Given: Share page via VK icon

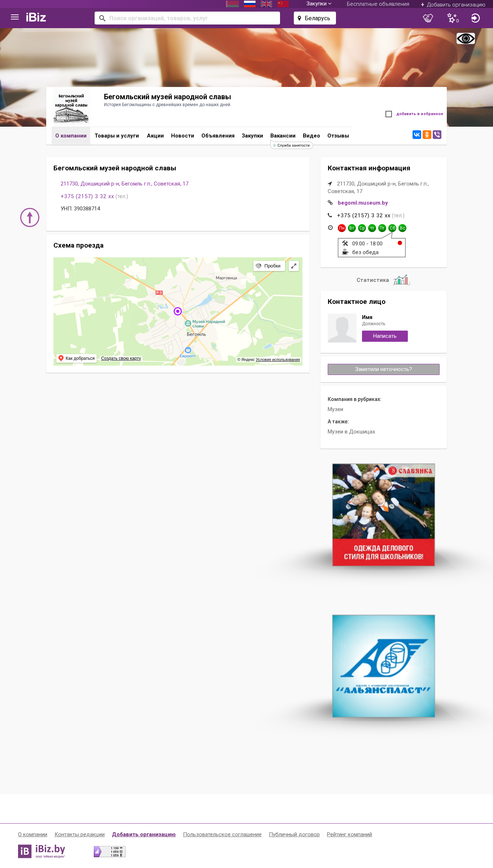Looking at the screenshot, I should [417, 135].
